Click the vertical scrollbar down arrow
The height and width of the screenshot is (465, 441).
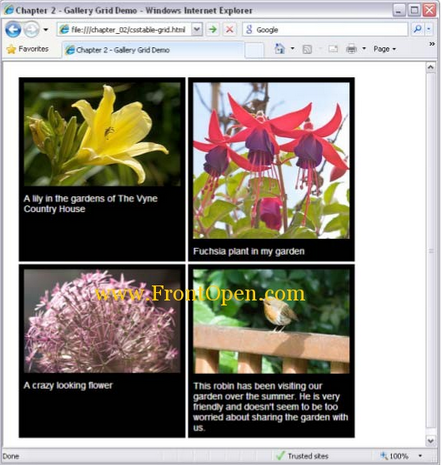tap(430, 441)
